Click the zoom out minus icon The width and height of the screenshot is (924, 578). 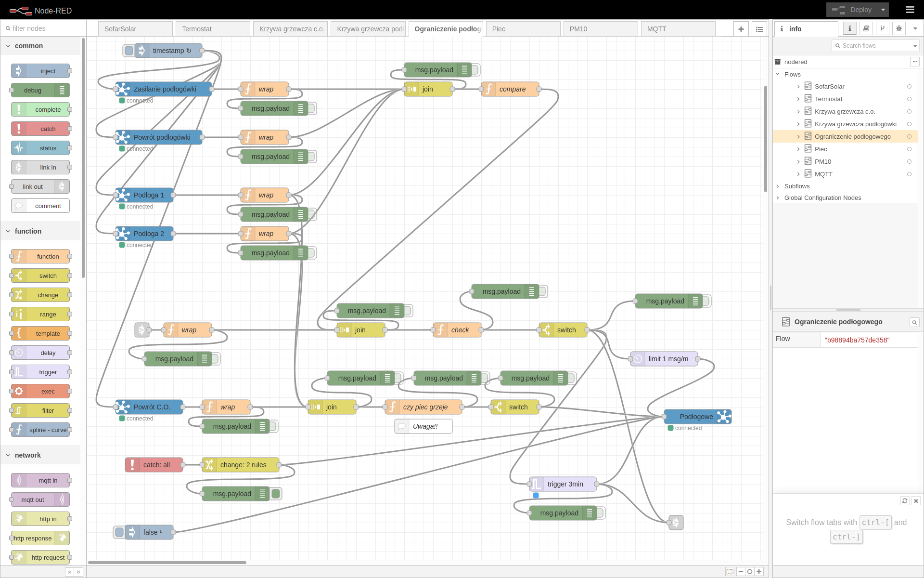pos(741,571)
